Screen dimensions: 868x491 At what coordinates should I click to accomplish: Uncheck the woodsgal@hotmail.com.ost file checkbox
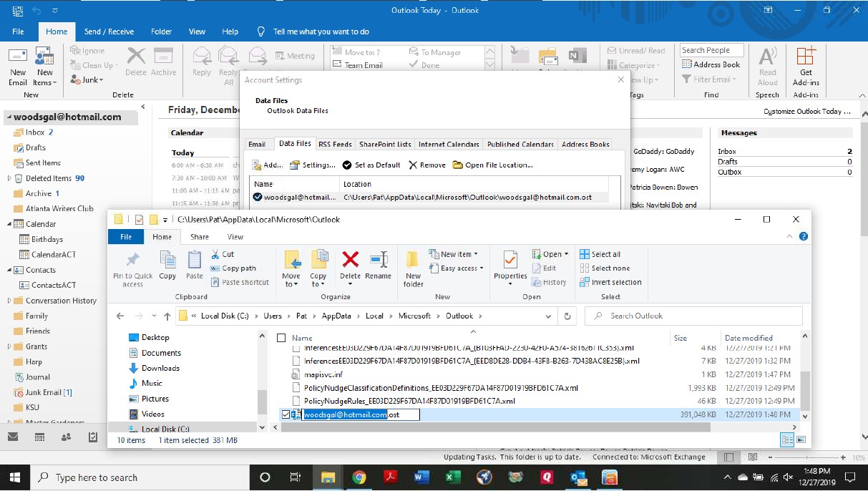click(x=286, y=414)
